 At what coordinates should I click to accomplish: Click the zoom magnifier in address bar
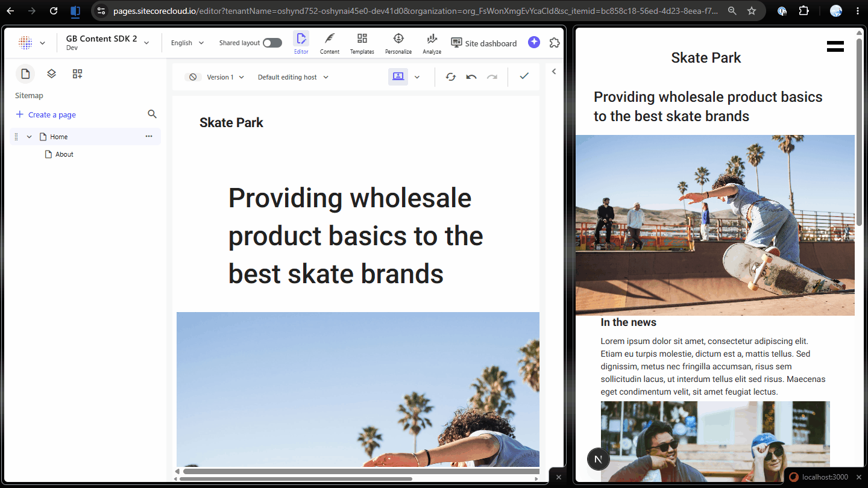pyautogui.click(x=732, y=11)
